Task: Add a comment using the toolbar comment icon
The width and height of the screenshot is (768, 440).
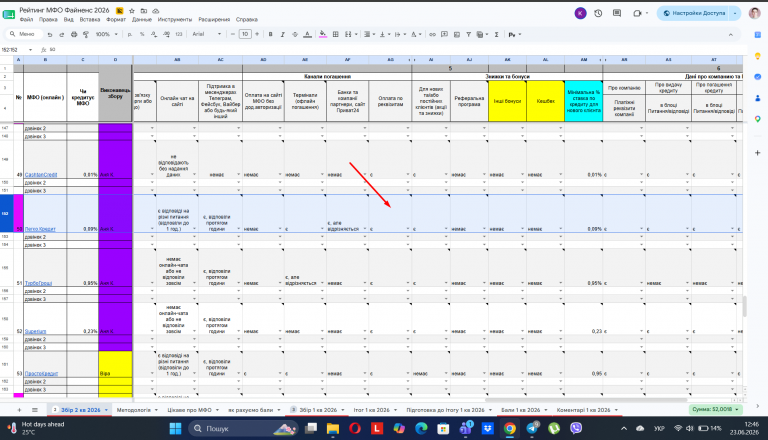Action: pos(444,34)
